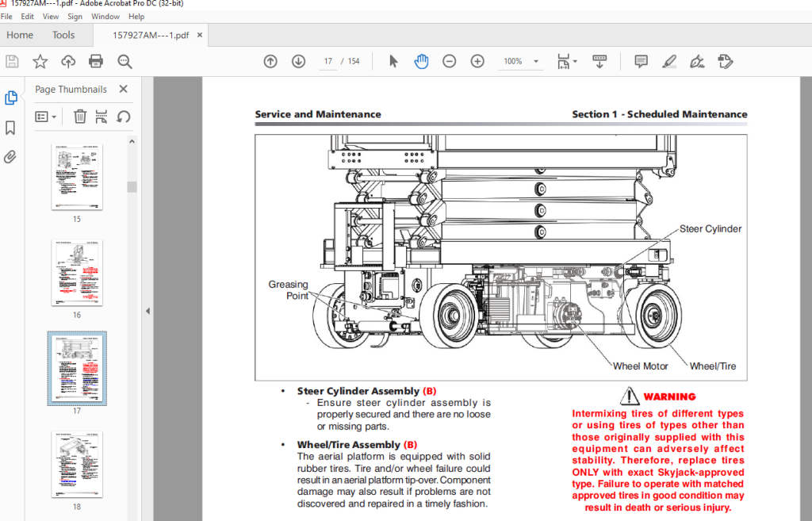Screen dimensions: 812x521
Task: Open the Sign menu
Action: coord(75,17)
